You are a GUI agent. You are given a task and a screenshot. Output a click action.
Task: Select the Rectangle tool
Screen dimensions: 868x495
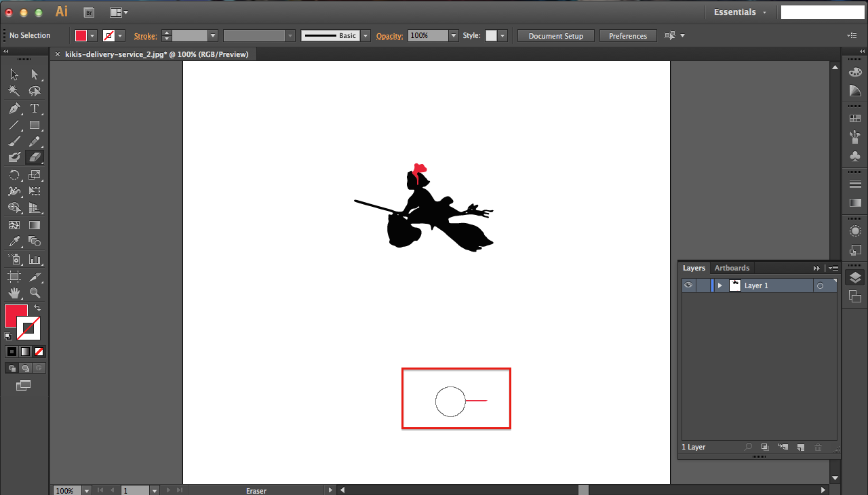(35, 125)
